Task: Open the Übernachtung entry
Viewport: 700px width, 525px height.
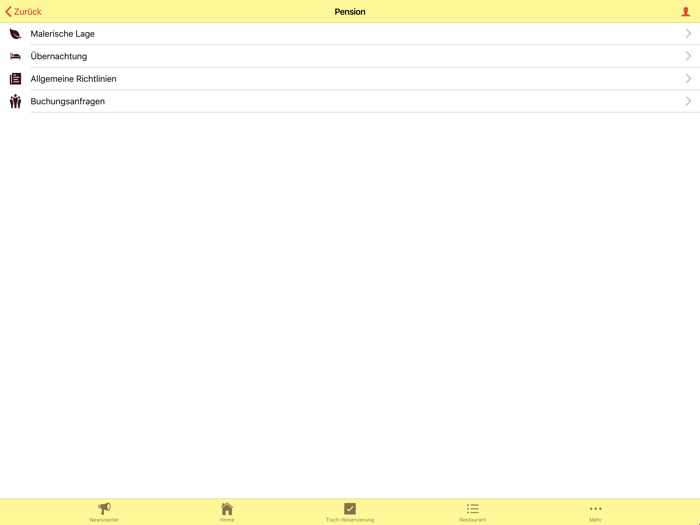Action: pos(350,56)
